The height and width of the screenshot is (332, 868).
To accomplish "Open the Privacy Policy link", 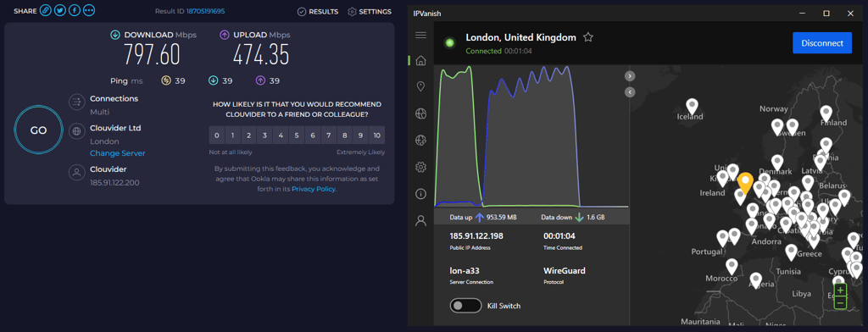I will coord(314,189).
